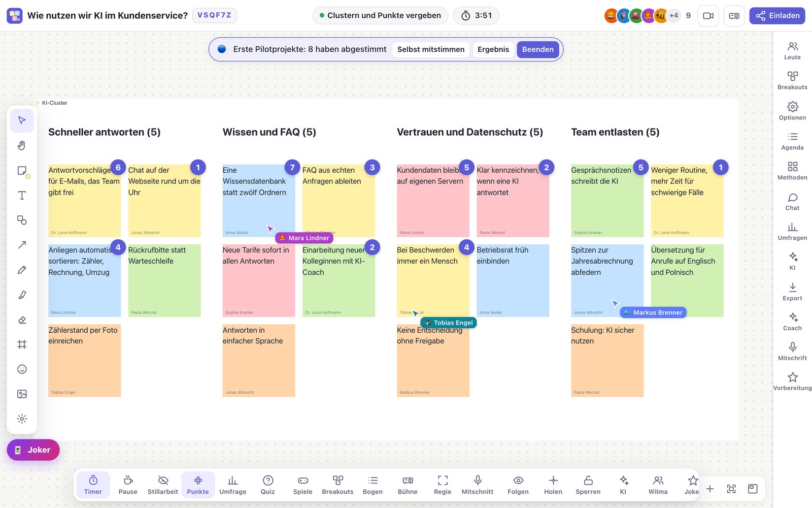Click Selbst mitstimmen button
The image size is (812, 508).
pyautogui.click(x=431, y=49)
